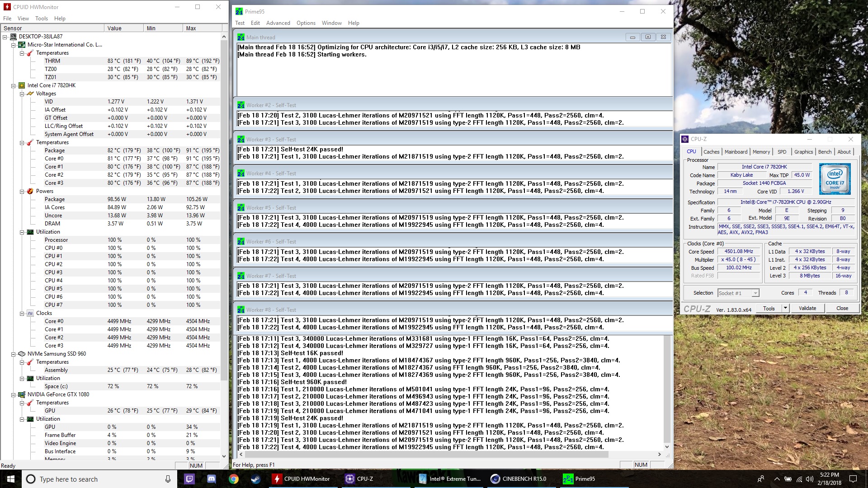This screenshot has width=868, height=488.
Task: Switch to the Memory tab in CPU-Z
Action: [x=761, y=152]
